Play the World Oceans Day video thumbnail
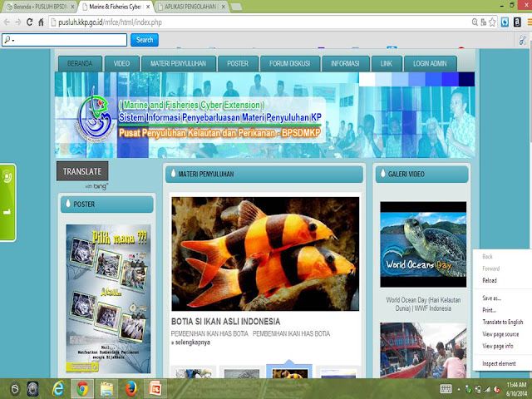 point(423,244)
